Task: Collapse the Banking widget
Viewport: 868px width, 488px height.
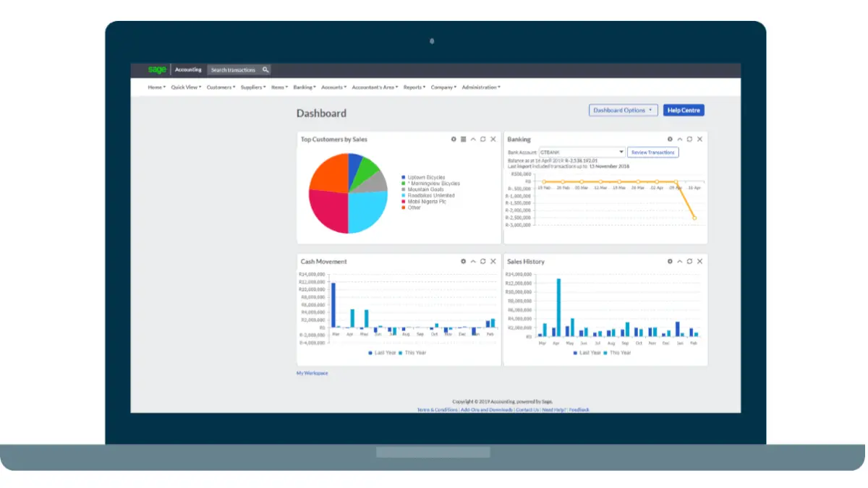Action: click(680, 139)
